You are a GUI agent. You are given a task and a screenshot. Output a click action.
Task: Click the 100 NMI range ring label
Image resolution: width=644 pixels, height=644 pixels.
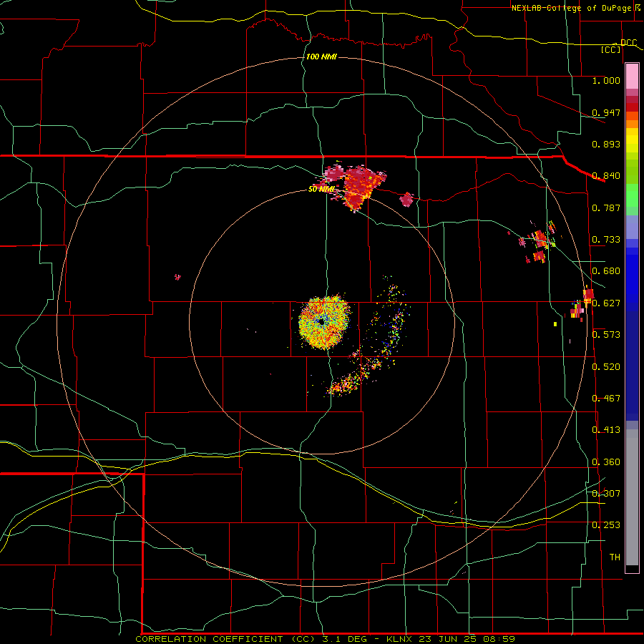pos(321,57)
